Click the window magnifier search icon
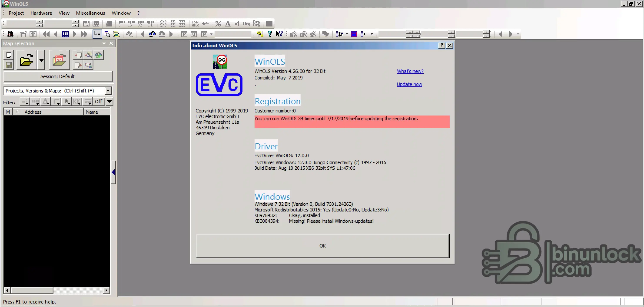 pos(107,34)
